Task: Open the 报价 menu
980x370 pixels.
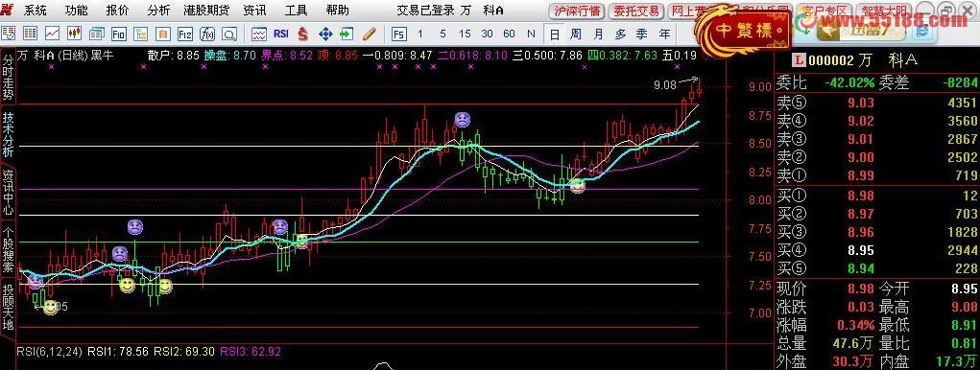Action: [x=117, y=11]
